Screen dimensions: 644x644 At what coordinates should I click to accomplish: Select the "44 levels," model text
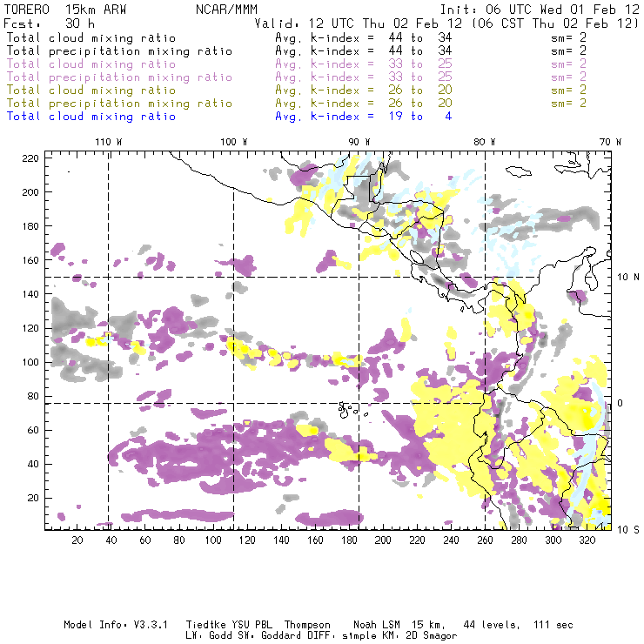pyautogui.click(x=492, y=625)
